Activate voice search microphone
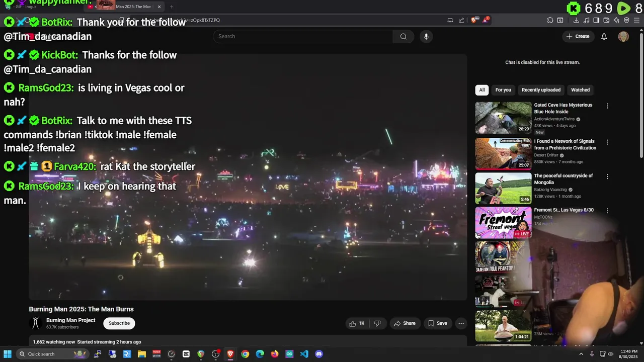 [x=426, y=36]
